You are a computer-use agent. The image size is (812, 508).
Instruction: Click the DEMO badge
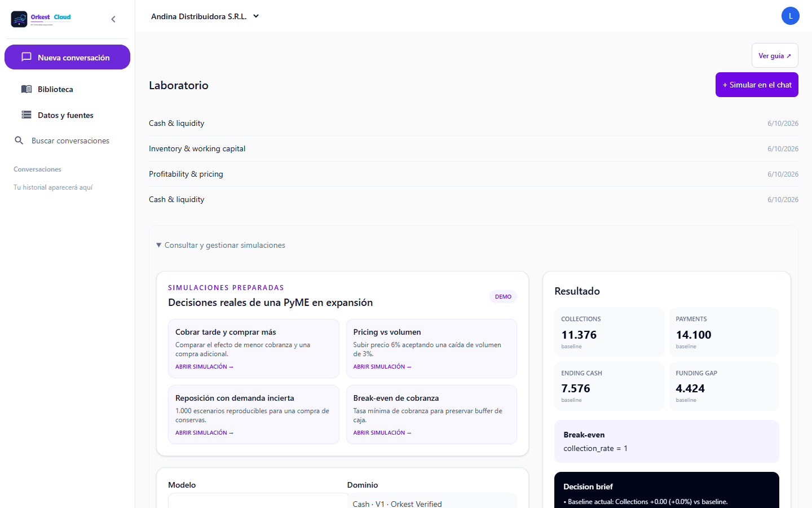pos(503,297)
